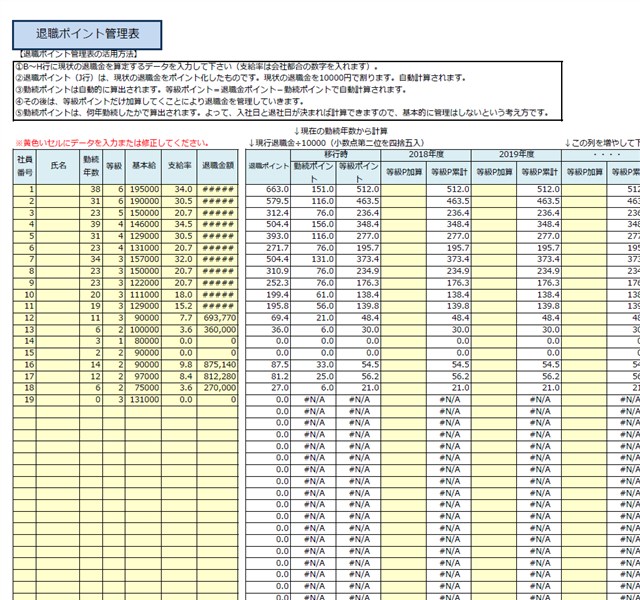This screenshot has height=600, width=640.
Task: Select basic salary cell showing 195000
Action: pyautogui.click(x=143, y=189)
